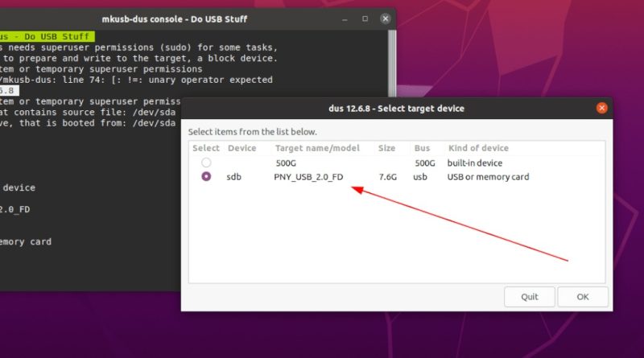Select the PNY_USB_2.0_FD list row

397,177
